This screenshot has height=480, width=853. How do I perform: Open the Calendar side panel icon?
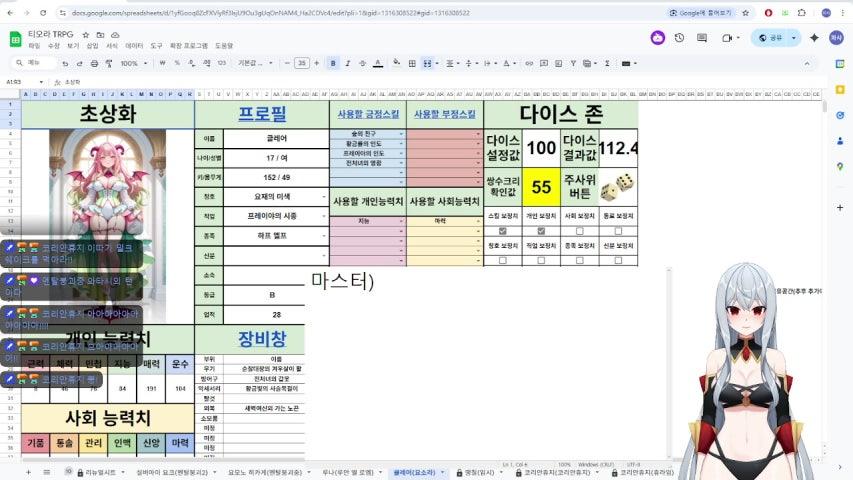point(840,64)
